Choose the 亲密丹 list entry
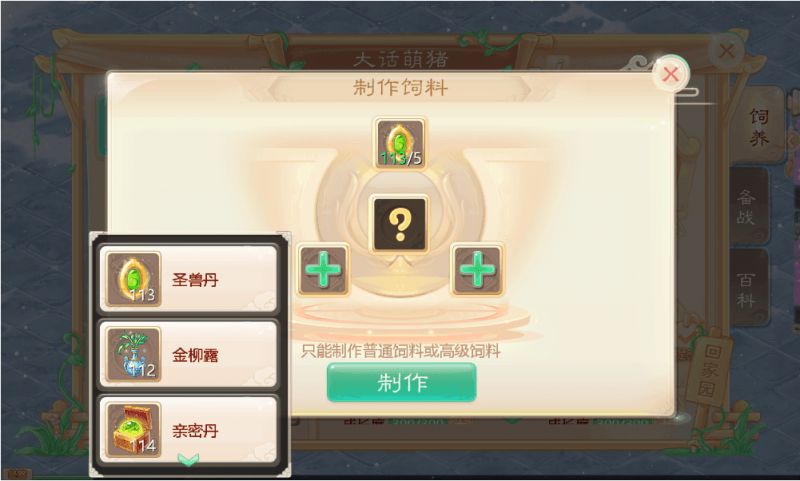Screen dimensions: 800x481 click(x=188, y=429)
